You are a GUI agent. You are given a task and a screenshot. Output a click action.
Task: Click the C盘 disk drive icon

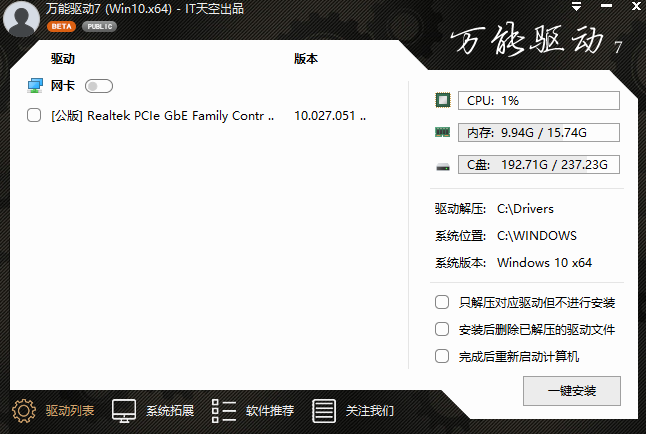click(x=443, y=165)
